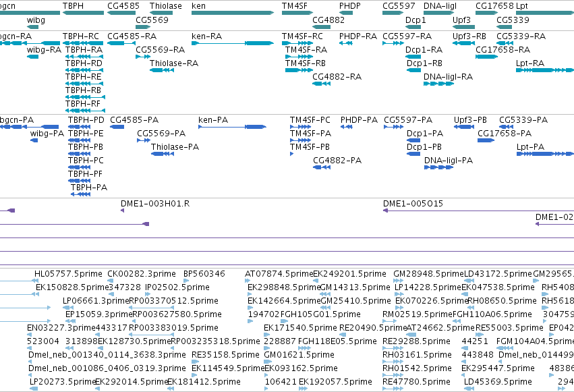Screen dimensions: 574x392
Task: Select protein CG17658-PA
Action: click(486, 140)
